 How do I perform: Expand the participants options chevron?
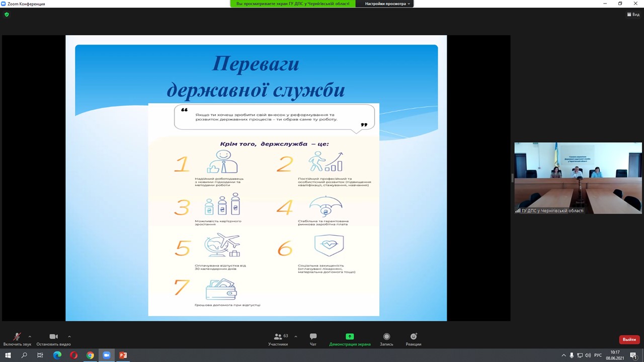point(295,336)
